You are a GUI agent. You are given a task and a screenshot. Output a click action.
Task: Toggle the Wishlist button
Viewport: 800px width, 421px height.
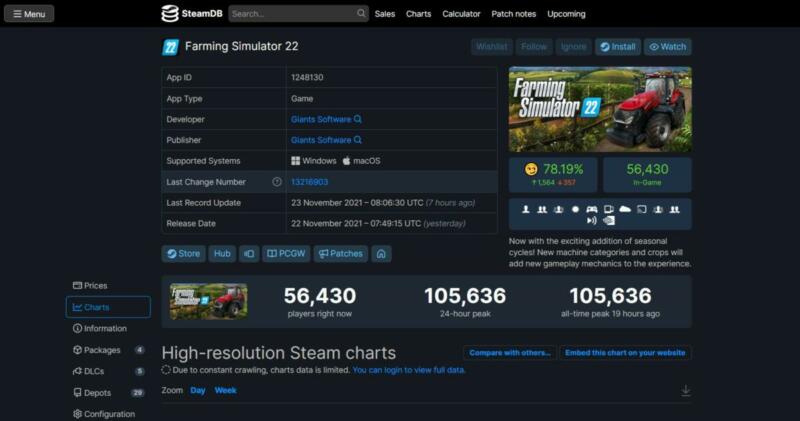492,46
